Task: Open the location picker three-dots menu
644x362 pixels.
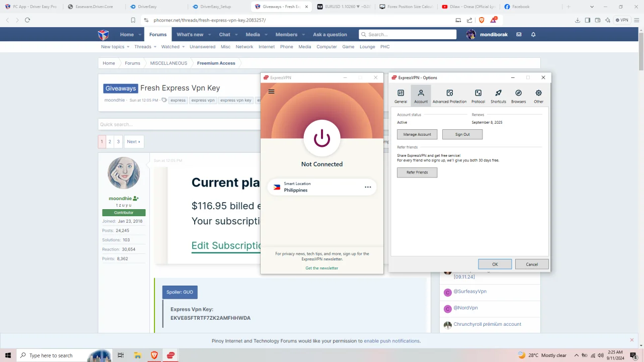Action: [368, 187]
